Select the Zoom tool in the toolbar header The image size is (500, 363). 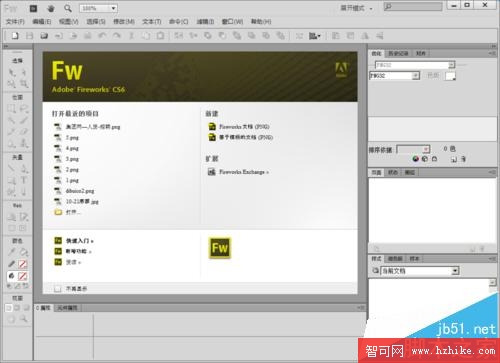(68, 8)
